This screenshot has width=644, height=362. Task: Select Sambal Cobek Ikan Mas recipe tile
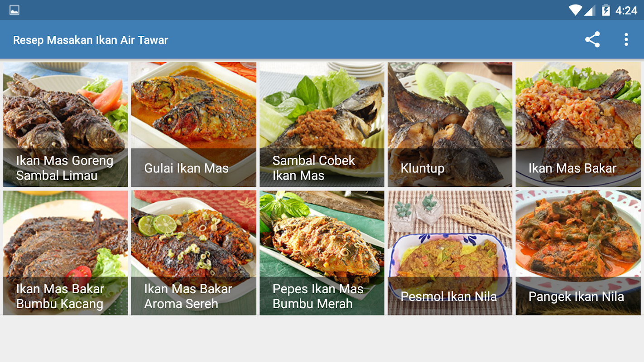coord(322,124)
